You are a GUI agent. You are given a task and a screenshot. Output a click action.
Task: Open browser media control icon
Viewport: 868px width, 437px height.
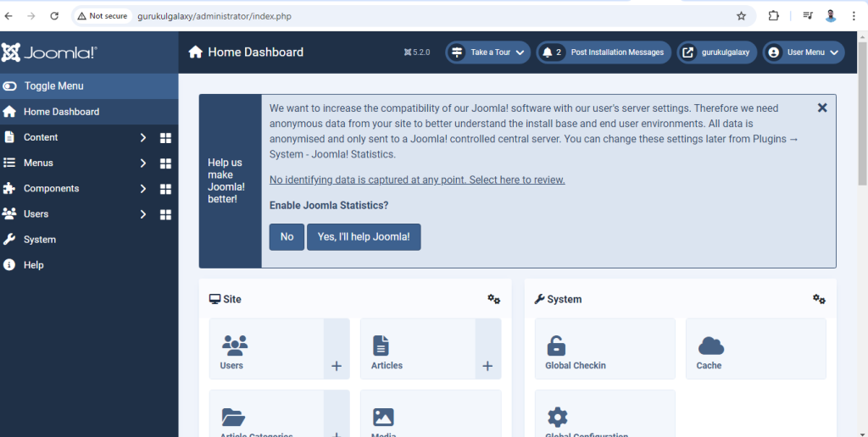tap(808, 16)
